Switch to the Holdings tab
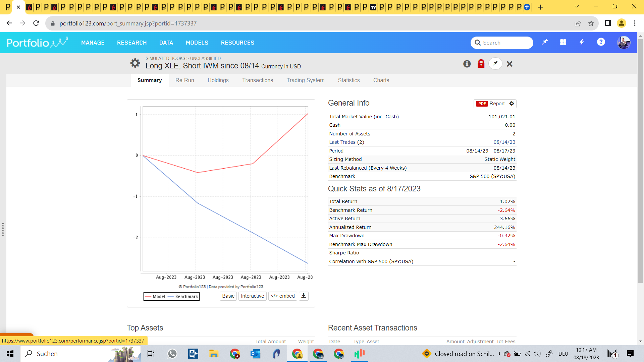 [218, 80]
